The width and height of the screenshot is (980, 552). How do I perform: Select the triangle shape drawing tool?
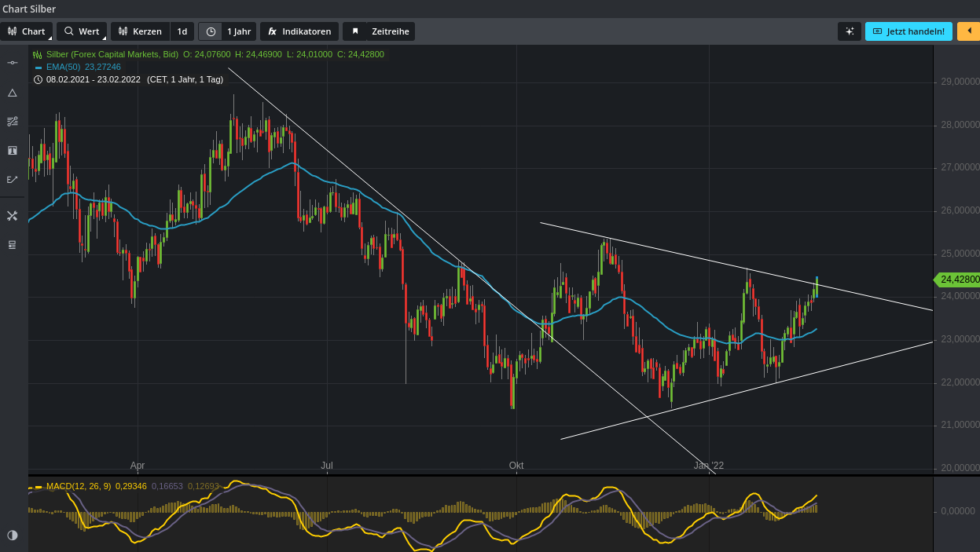pos(12,93)
